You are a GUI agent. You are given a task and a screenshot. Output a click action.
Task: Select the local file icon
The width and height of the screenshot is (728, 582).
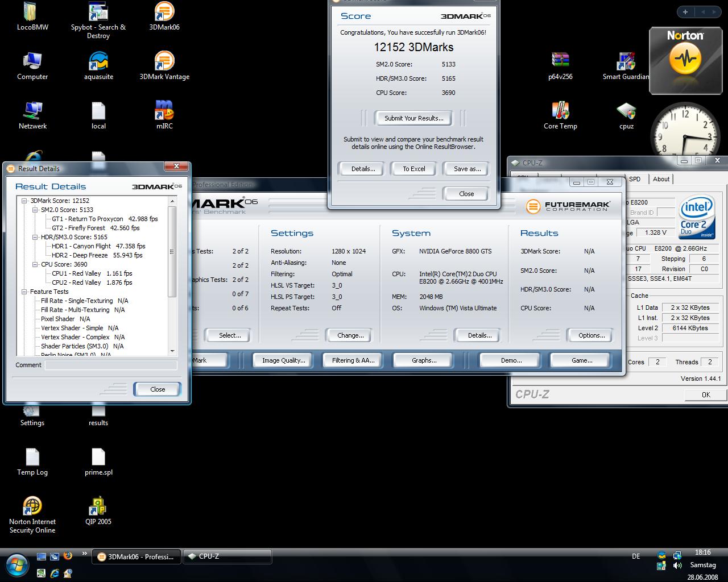point(98,115)
